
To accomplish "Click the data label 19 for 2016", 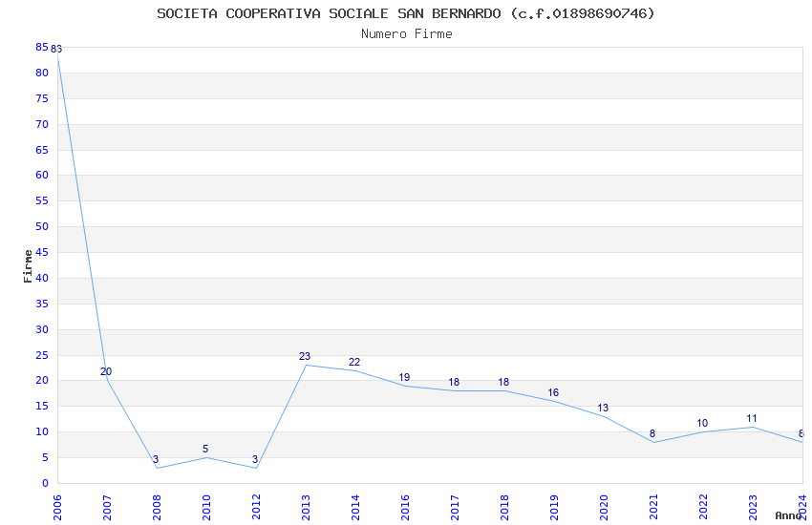I will coord(404,378).
